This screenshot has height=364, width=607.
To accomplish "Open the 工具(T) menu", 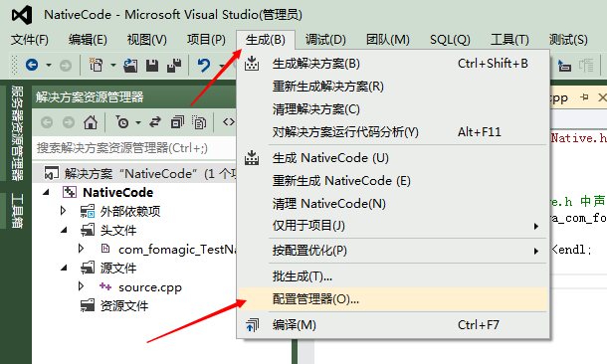I will point(509,40).
